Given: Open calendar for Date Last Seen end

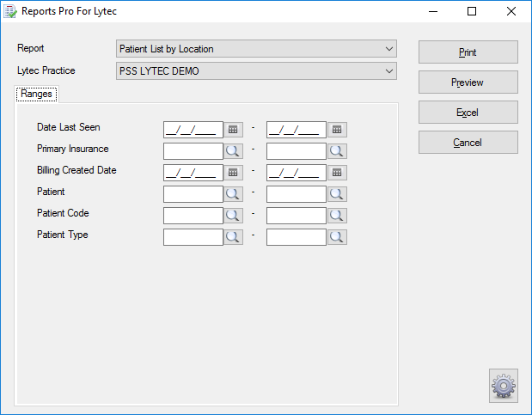Looking at the screenshot, I should pos(337,130).
